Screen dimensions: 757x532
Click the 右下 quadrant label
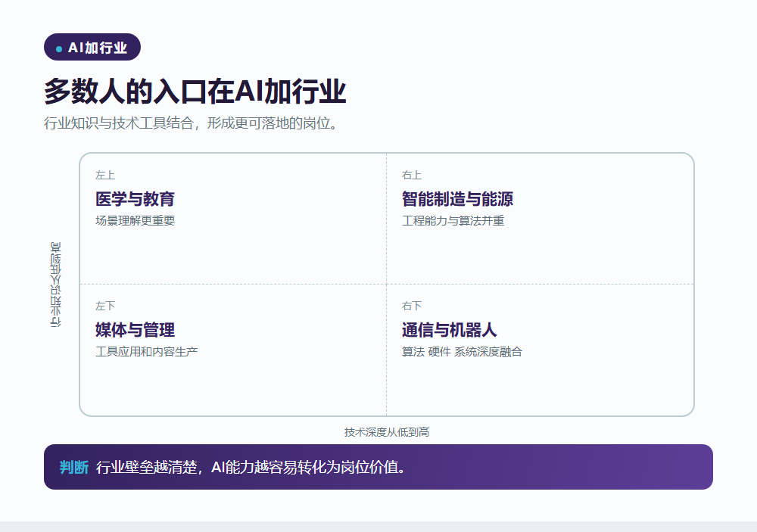[x=412, y=306]
